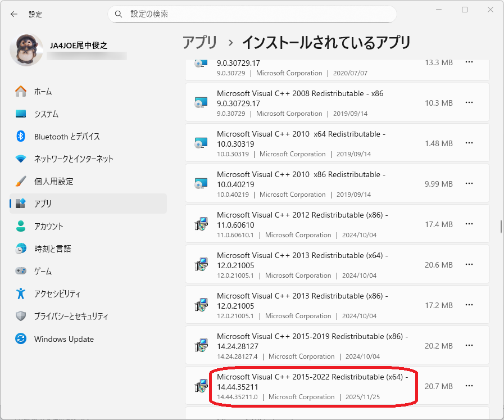Open more options for Visual C++ 2012 (x86)
504x420 pixels.
pos(469,224)
